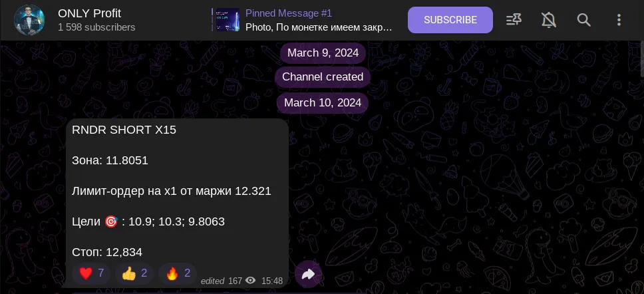Click the ONLY Profit channel avatar
Viewport: 644px width, 294px height.
click(29, 20)
